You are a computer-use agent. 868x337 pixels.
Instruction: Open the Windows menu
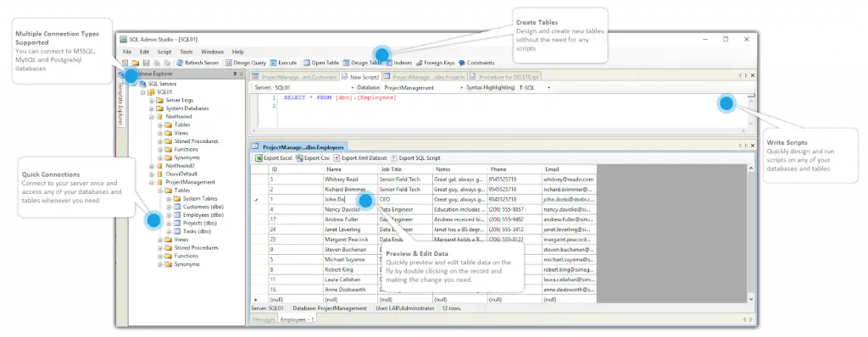click(x=213, y=52)
